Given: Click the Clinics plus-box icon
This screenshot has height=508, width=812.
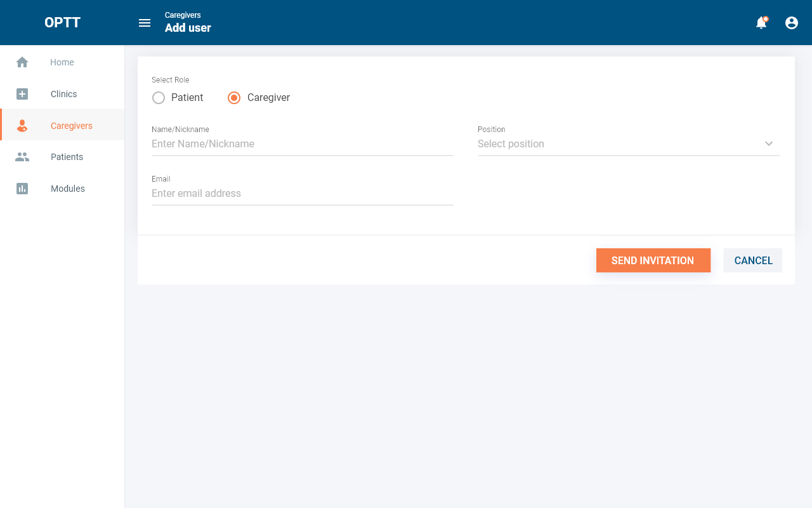Looking at the screenshot, I should tap(22, 94).
